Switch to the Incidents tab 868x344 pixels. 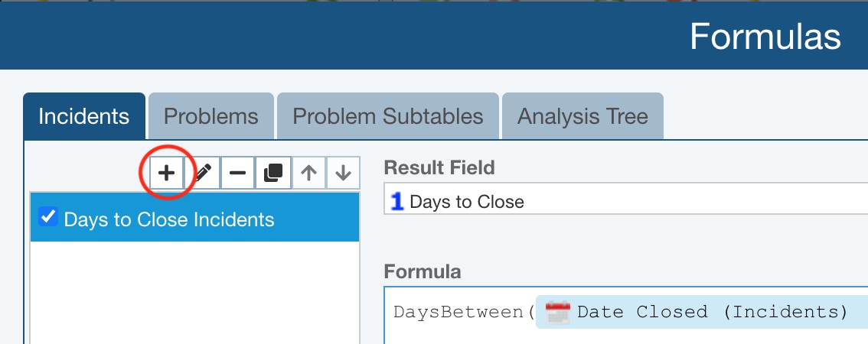click(83, 117)
